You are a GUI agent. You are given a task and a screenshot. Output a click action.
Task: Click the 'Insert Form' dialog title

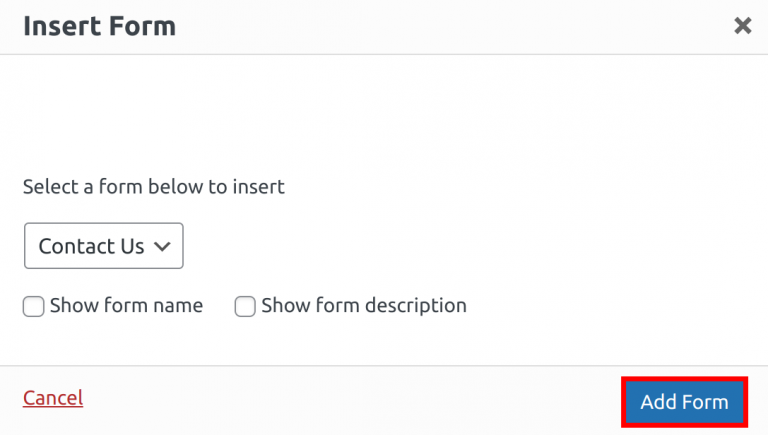[x=99, y=26]
